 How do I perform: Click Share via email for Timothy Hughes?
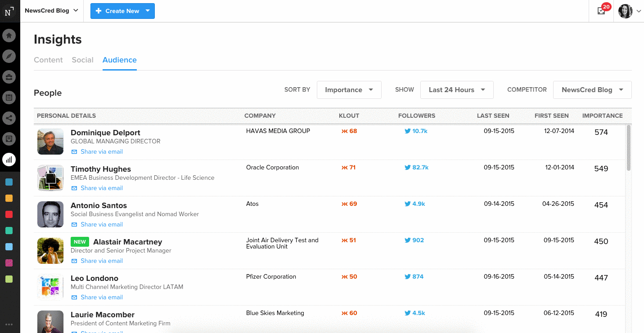click(x=97, y=188)
